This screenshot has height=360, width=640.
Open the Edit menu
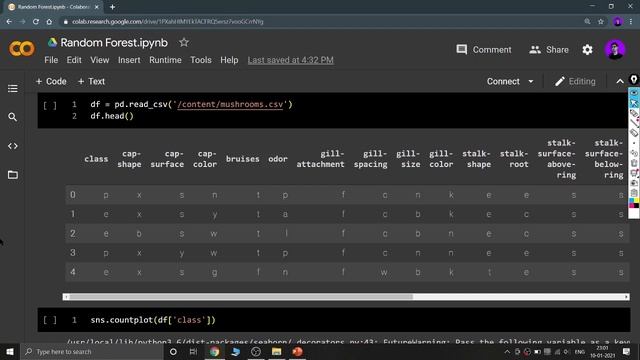point(74,60)
